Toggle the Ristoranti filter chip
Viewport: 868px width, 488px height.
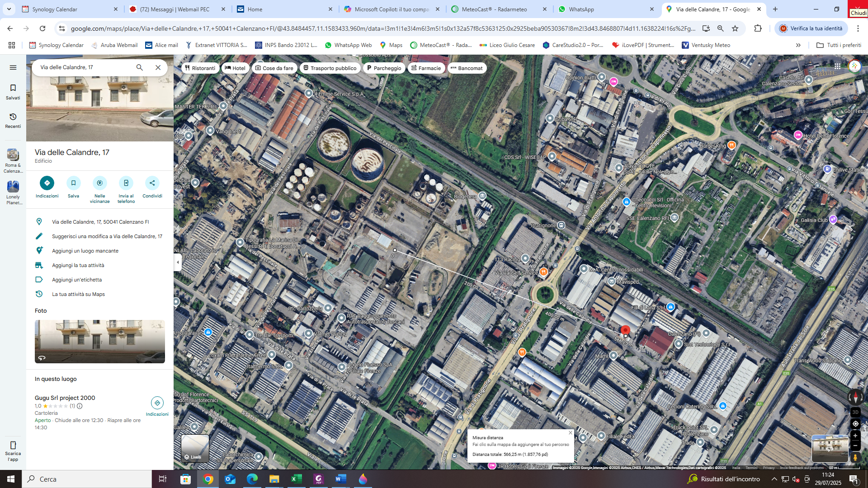[200, 68]
